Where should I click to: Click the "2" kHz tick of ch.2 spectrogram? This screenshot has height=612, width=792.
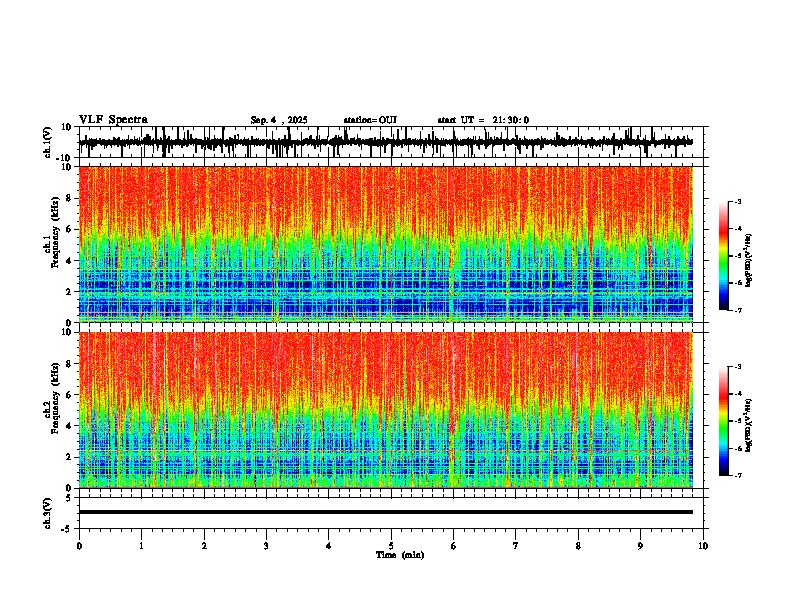click(x=69, y=457)
